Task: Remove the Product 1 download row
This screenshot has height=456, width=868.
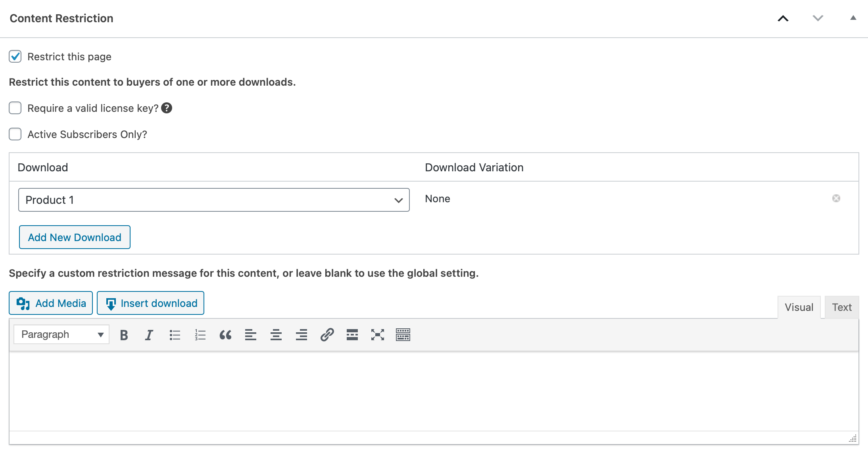Action: point(836,198)
